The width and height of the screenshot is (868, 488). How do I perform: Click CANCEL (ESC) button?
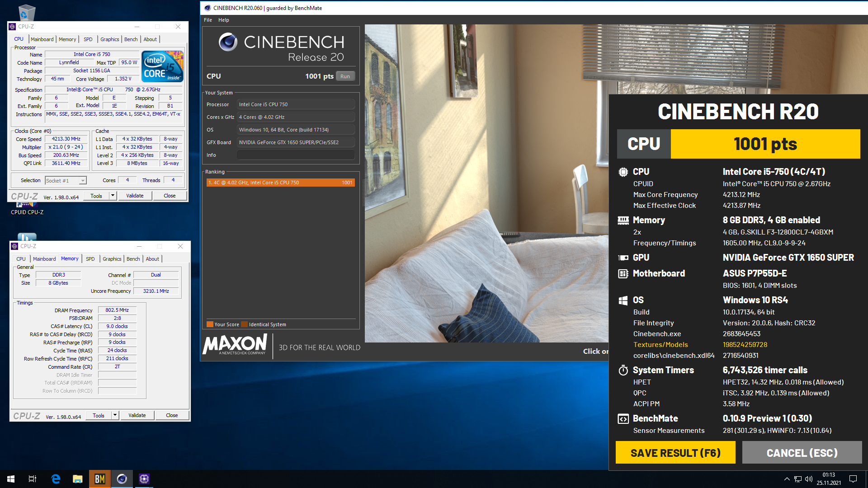802,453
